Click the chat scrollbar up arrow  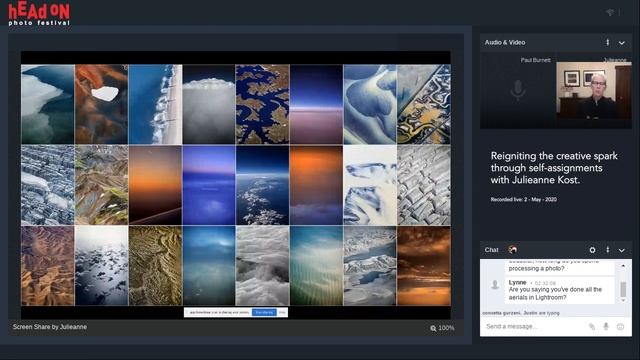point(623,266)
